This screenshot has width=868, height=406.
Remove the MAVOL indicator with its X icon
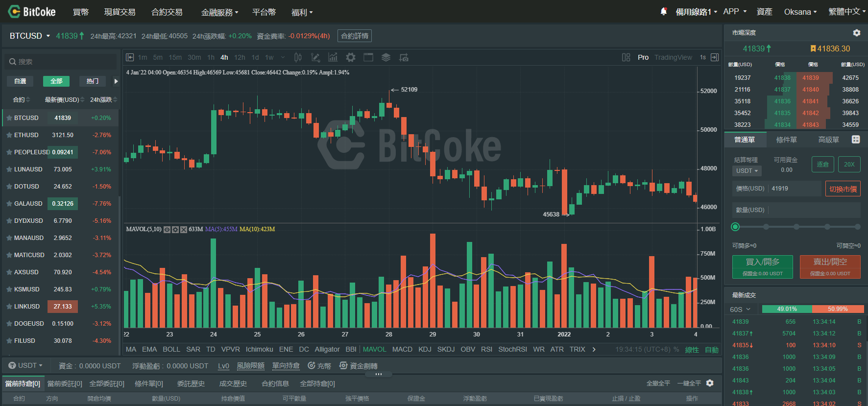[184, 229]
